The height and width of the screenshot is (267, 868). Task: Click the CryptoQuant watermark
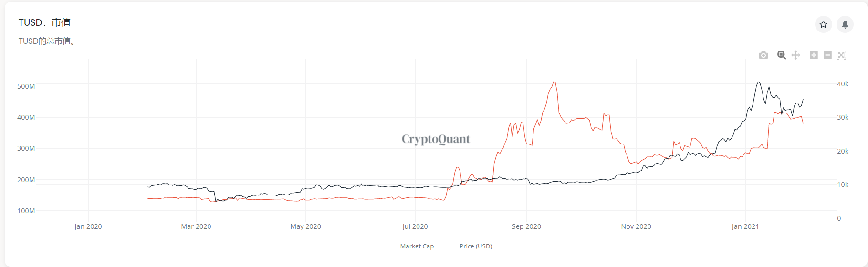tap(436, 139)
